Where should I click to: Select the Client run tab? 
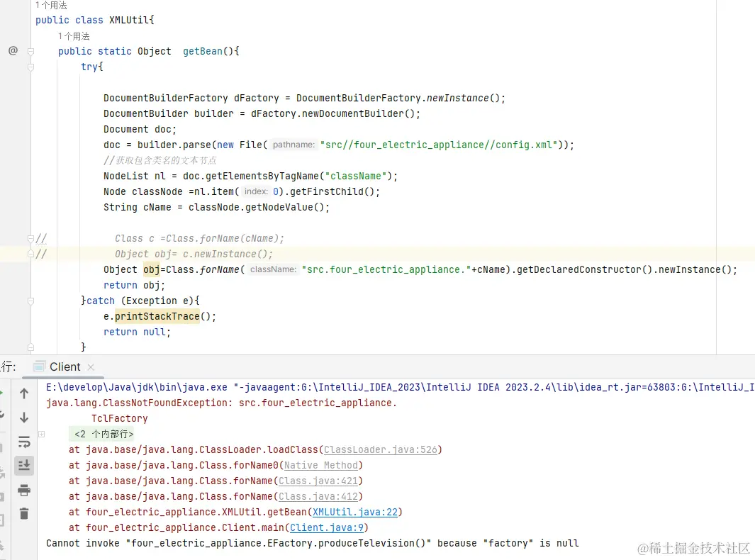65,366
